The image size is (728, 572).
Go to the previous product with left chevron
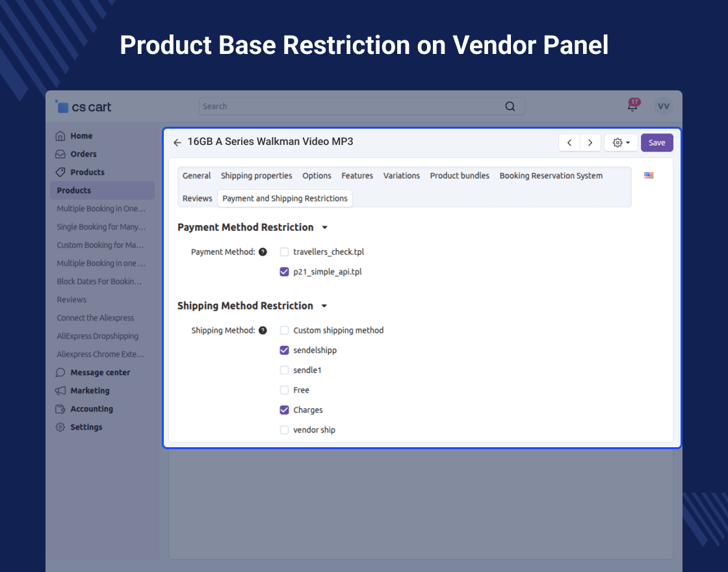click(x=569, y=142)
